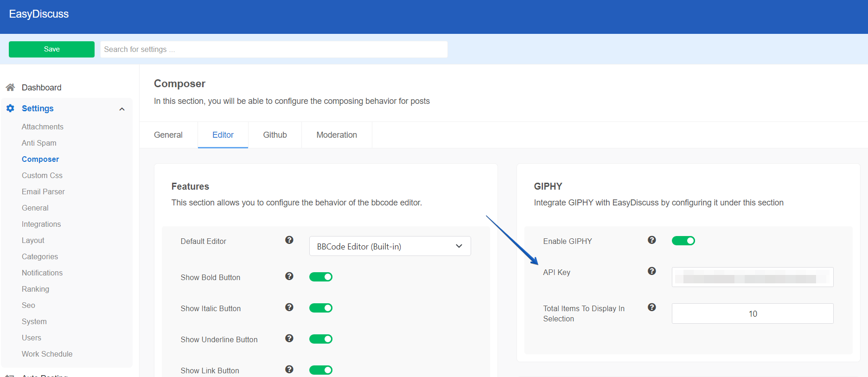
Task: Select the Editor tab
Action: [x=223, y=135]
